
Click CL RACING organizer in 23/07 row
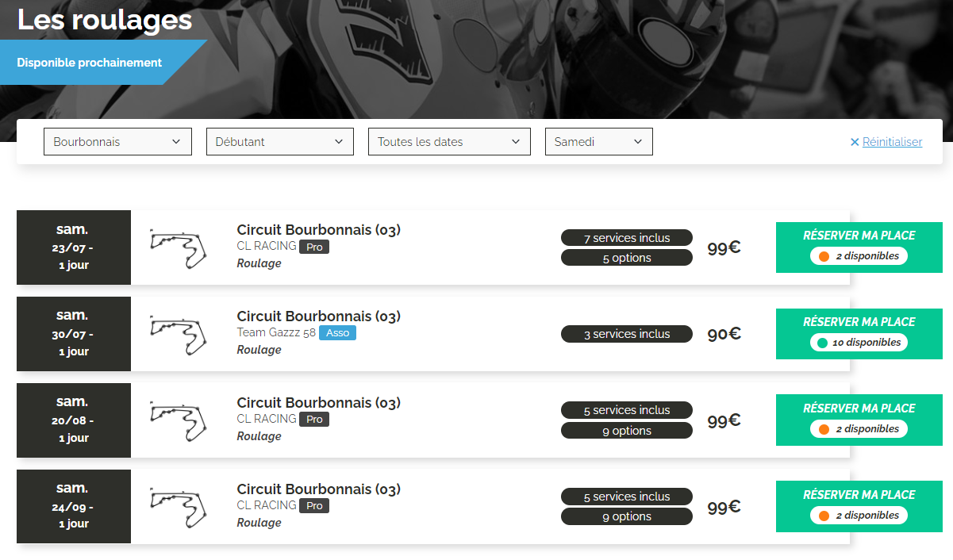[x=267, y=246]
